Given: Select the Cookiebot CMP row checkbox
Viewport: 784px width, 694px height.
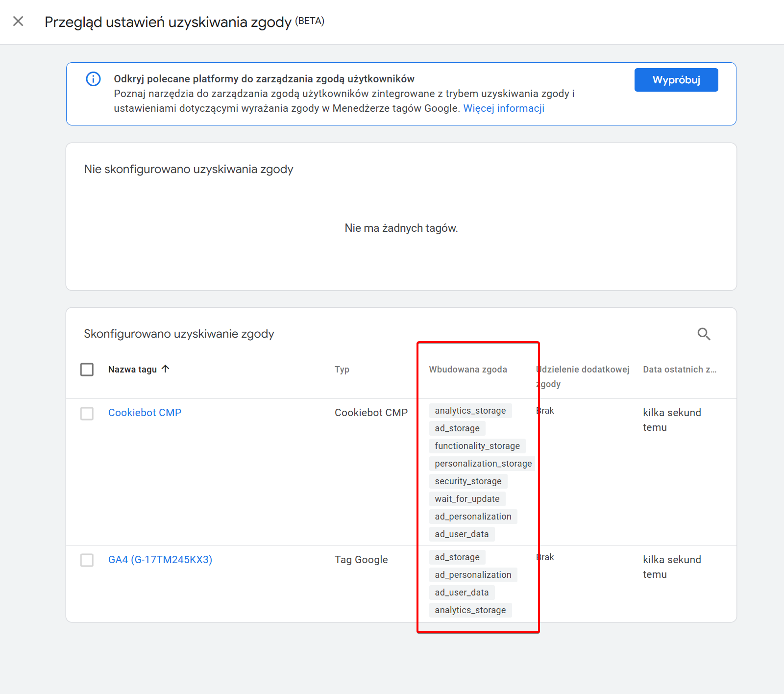Looking at the screenshot, I should pyautogui.click(x=87, y=413).
